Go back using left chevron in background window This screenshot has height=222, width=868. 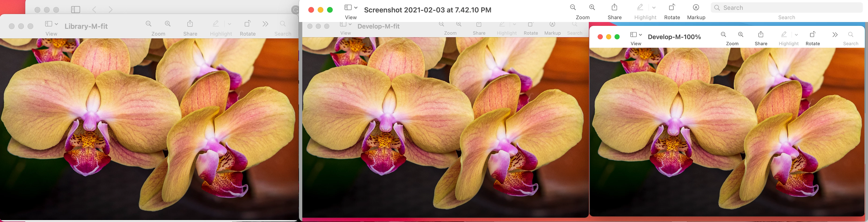94,10
